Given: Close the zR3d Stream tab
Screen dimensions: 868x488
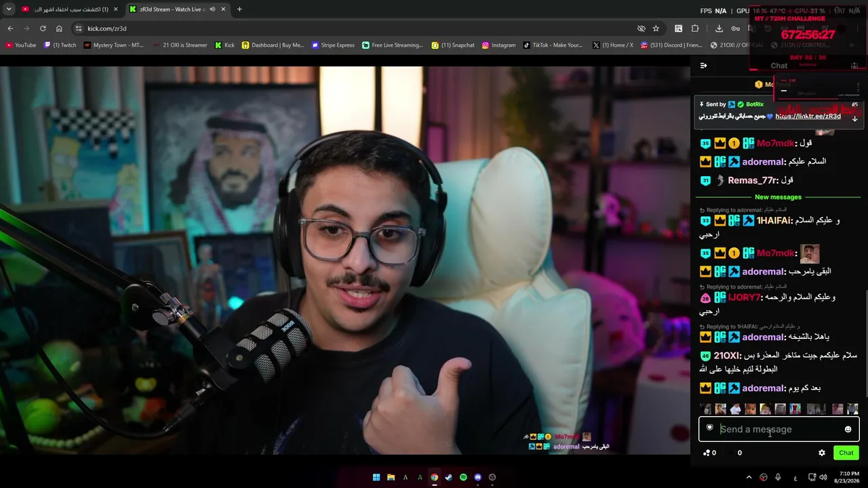Looking at the screenshot, I should [x=223, y=9].
